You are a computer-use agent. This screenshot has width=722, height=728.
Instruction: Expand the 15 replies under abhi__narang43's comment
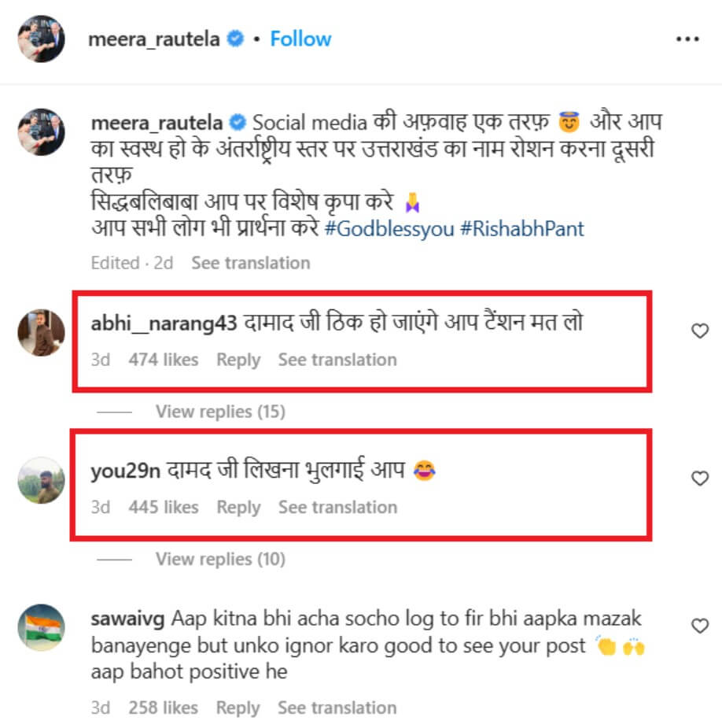point(220,412)
